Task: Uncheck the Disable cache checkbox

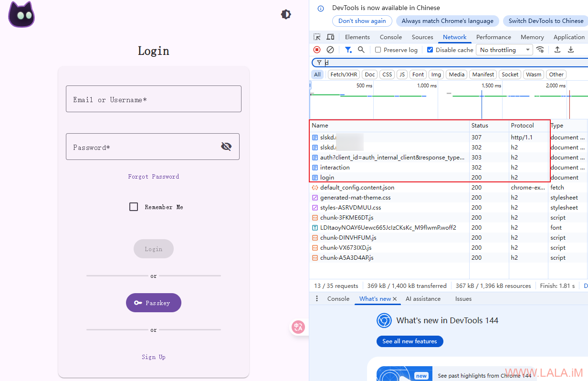Action: 430,50
